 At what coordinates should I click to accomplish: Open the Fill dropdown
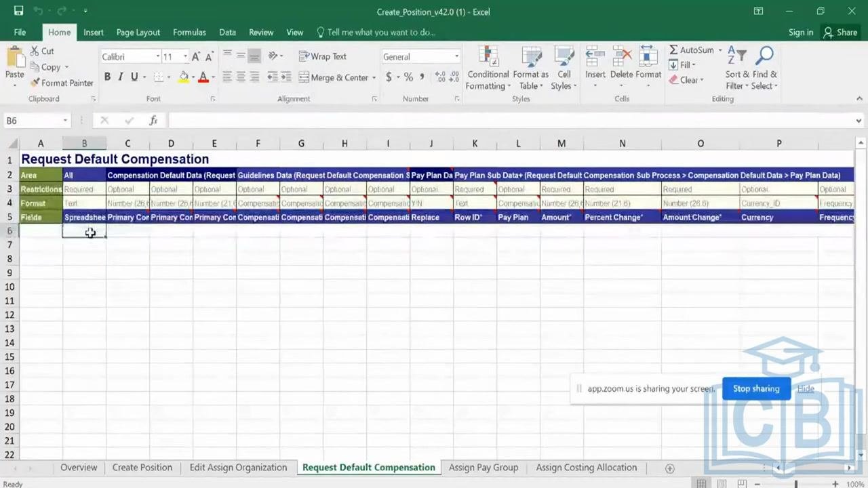tap(683, 65)
